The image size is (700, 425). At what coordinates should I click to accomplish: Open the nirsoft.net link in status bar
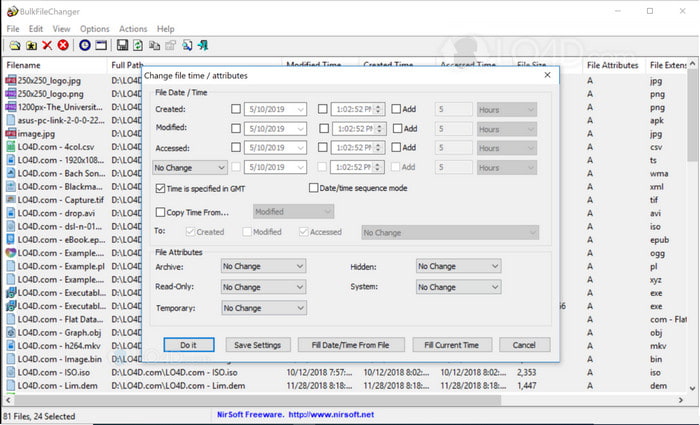tap(331, 415)
